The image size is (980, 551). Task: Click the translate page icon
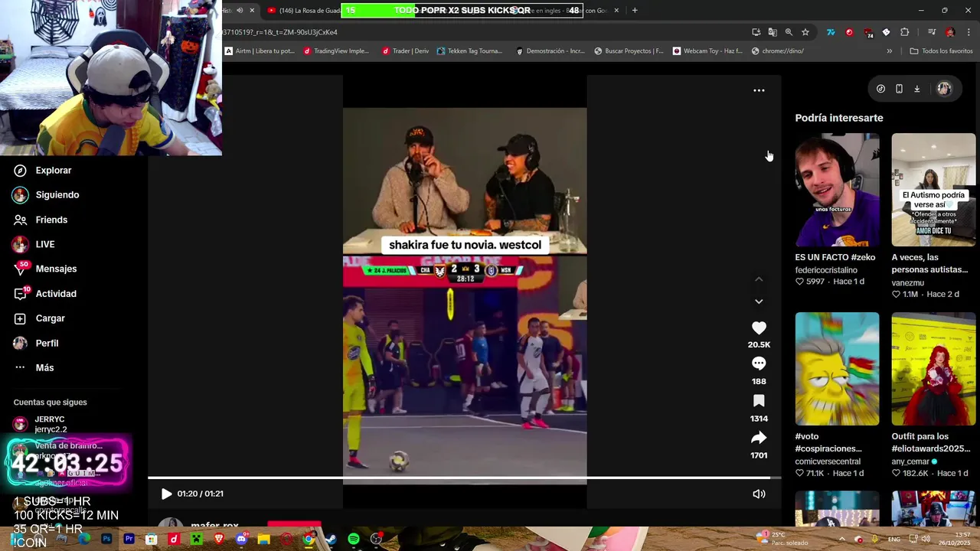[773, 32]
